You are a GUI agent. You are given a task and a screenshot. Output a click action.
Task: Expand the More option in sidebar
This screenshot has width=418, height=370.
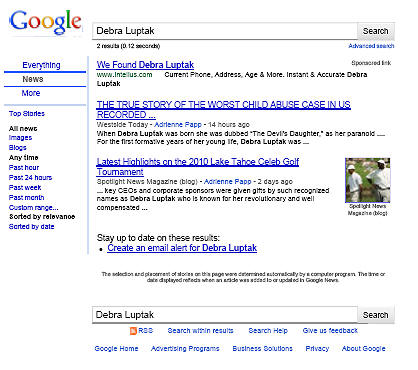tap(31, 93)
